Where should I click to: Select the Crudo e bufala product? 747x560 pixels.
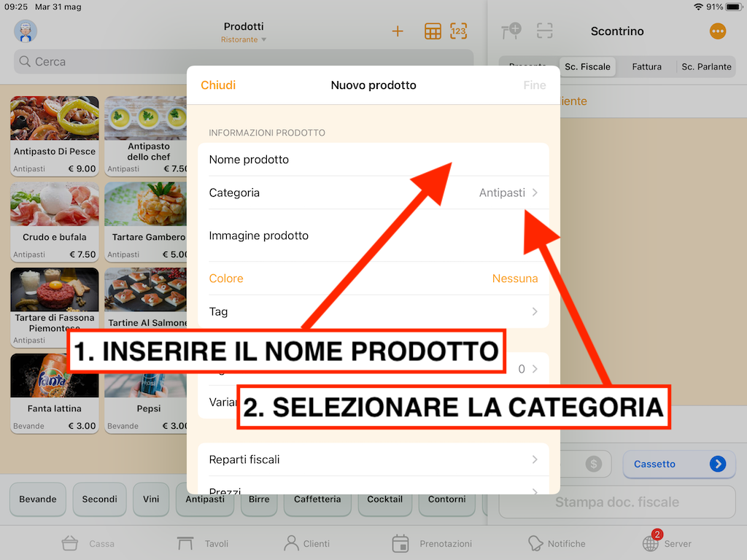(x=54, y=222)
